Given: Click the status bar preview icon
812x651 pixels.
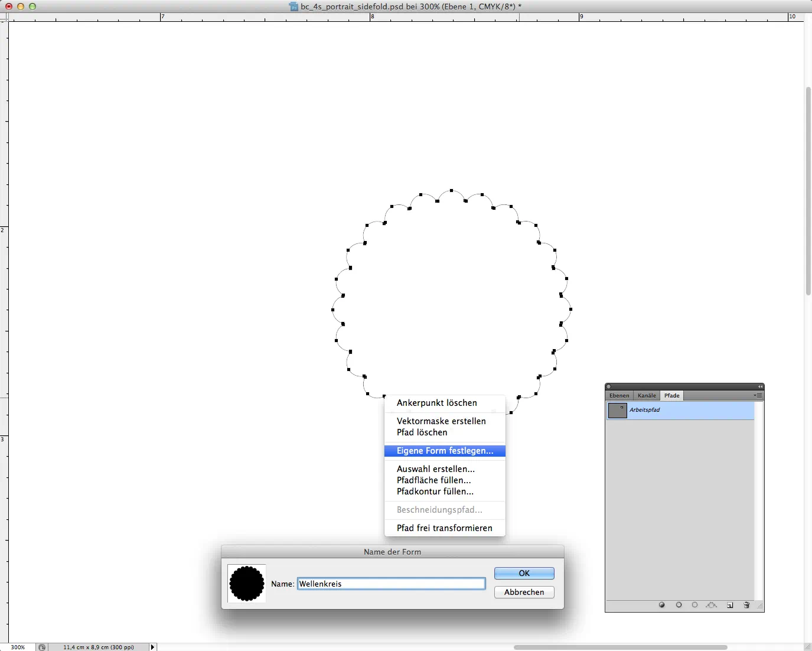Looking at the screenshot, I should tap(42, 647).
